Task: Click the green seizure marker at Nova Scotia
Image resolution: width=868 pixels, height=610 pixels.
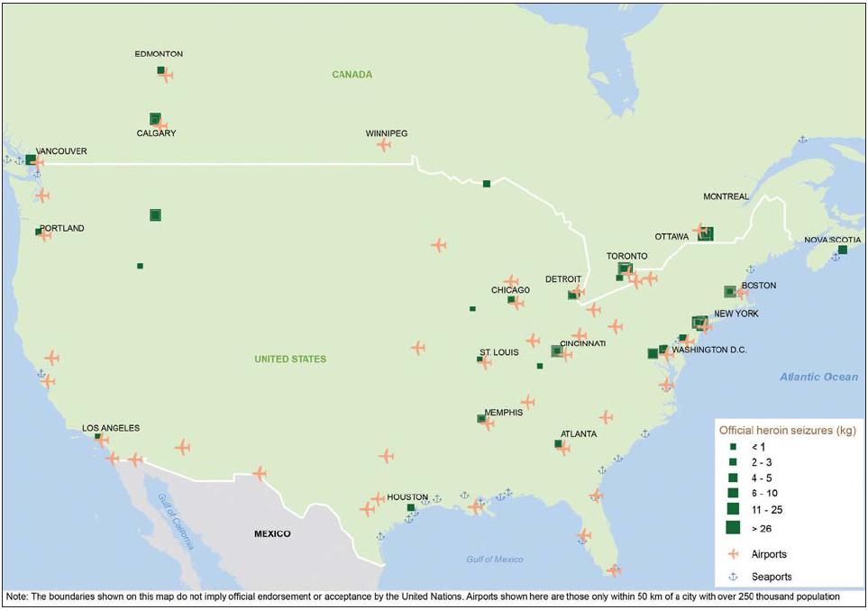Action: [842, 250]
